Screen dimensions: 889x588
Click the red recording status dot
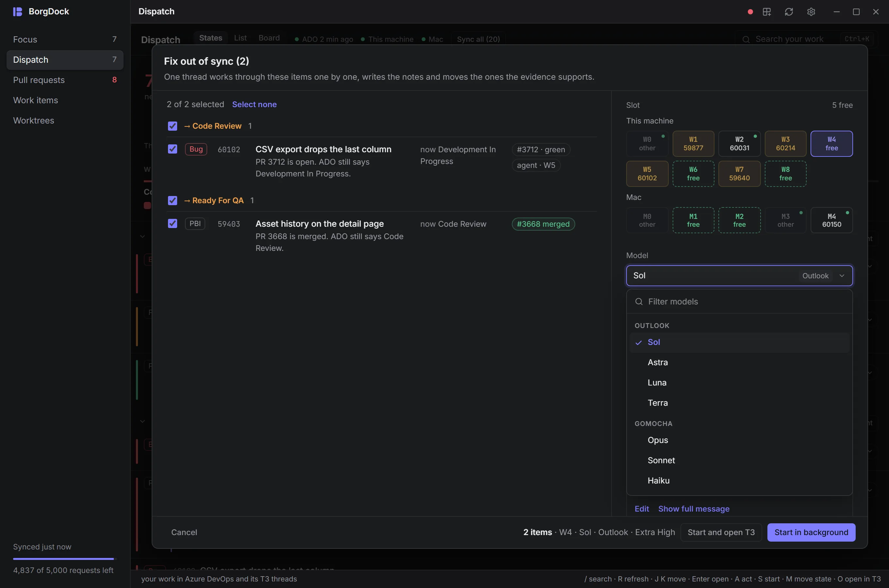tap(750, 12)
